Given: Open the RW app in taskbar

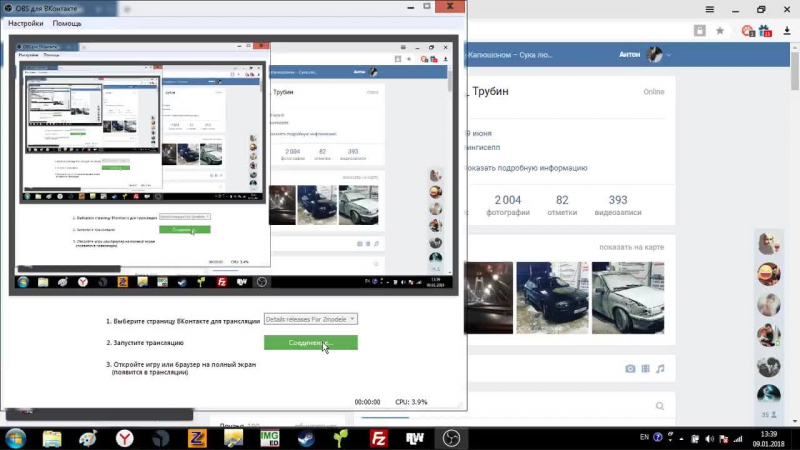Looking at the screenshot, I should click(415, 438).
